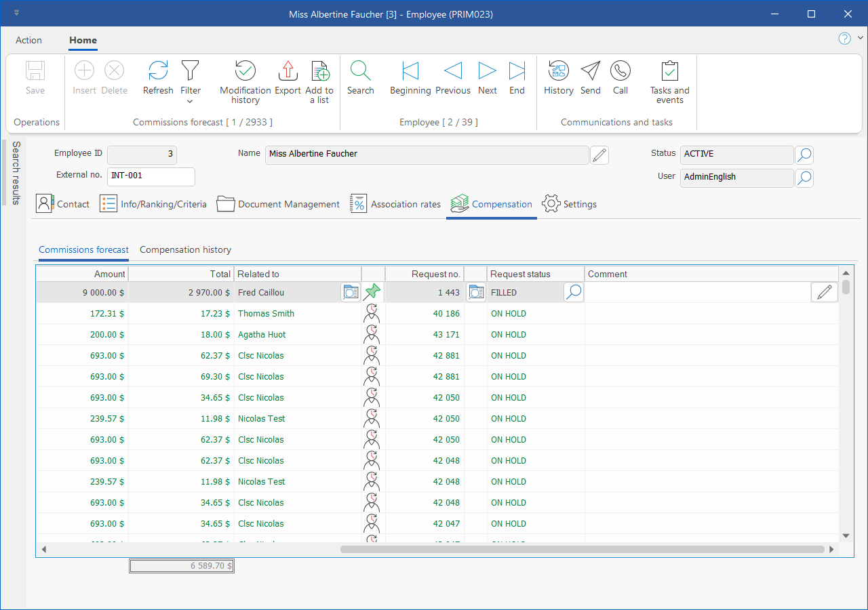The height and width of the screenshot is (610, 868).
Task: Click Add to a list icon
Action: point(319,71)
